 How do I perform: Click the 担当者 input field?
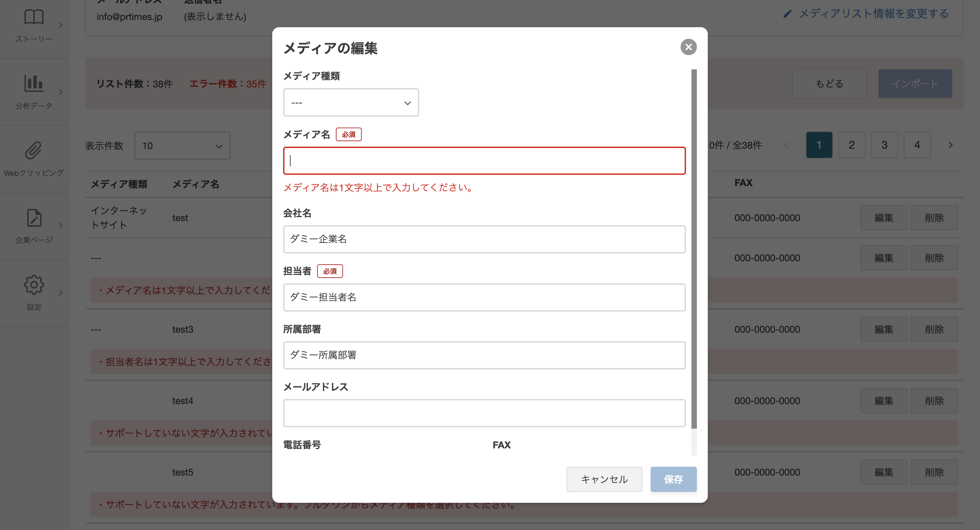[x=484, y=297]
